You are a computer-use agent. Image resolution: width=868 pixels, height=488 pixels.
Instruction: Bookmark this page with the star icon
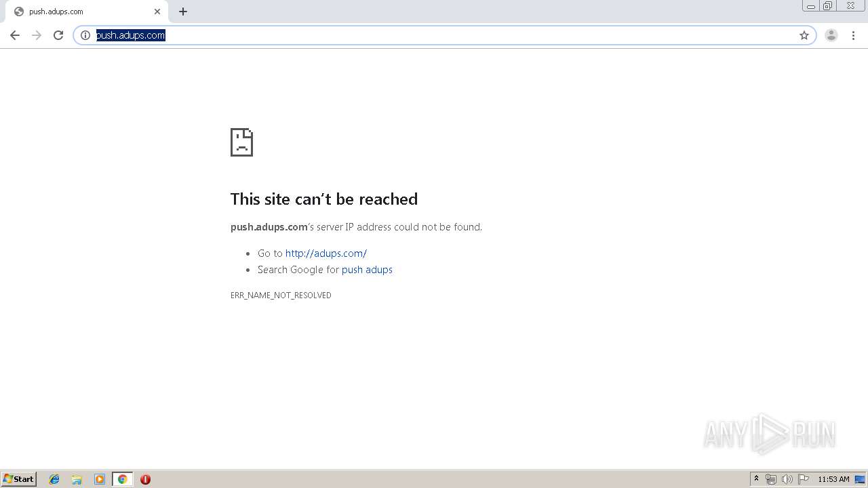[804, 35]
